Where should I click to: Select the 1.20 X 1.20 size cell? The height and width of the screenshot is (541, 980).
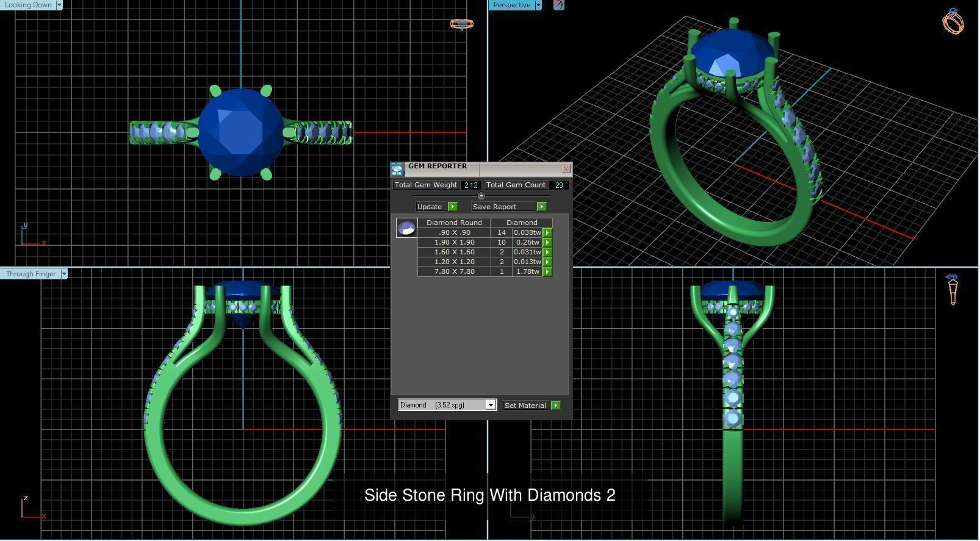[x=454, y=262]
